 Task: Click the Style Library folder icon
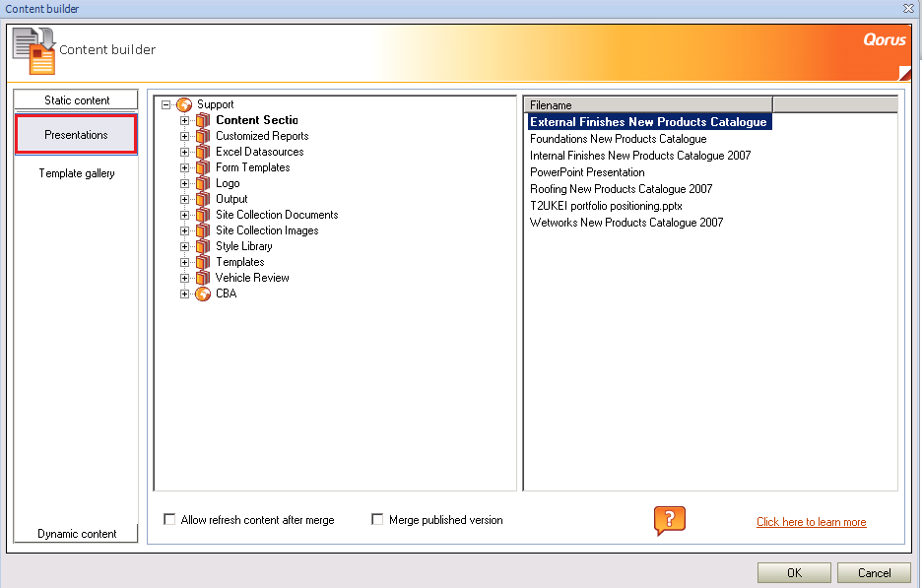[x=203, y=247]
